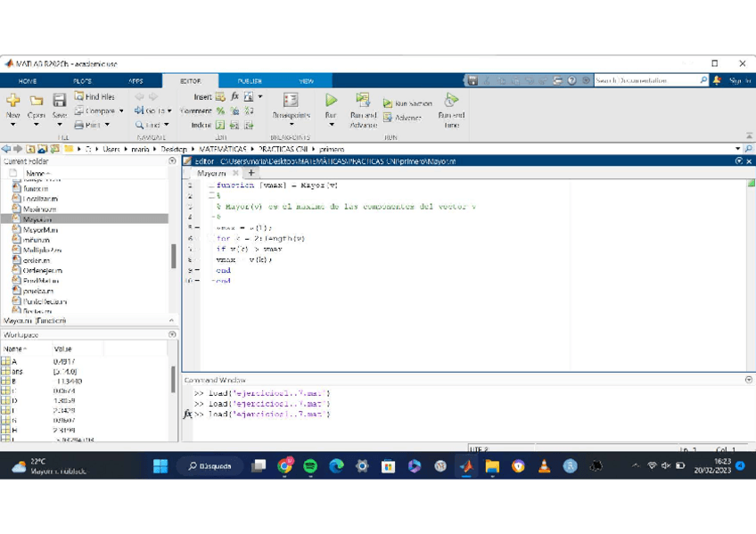This screenshot has width=756, height=534.
Task: Open the Current Folder panel actions menu
Action: [x=172, y=161]
